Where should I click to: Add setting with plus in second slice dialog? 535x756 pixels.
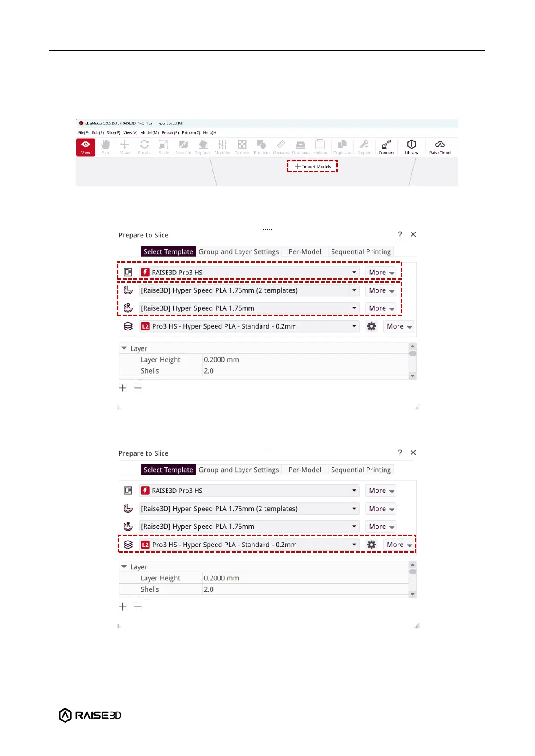pyautogui.click(x=123, y=607)
